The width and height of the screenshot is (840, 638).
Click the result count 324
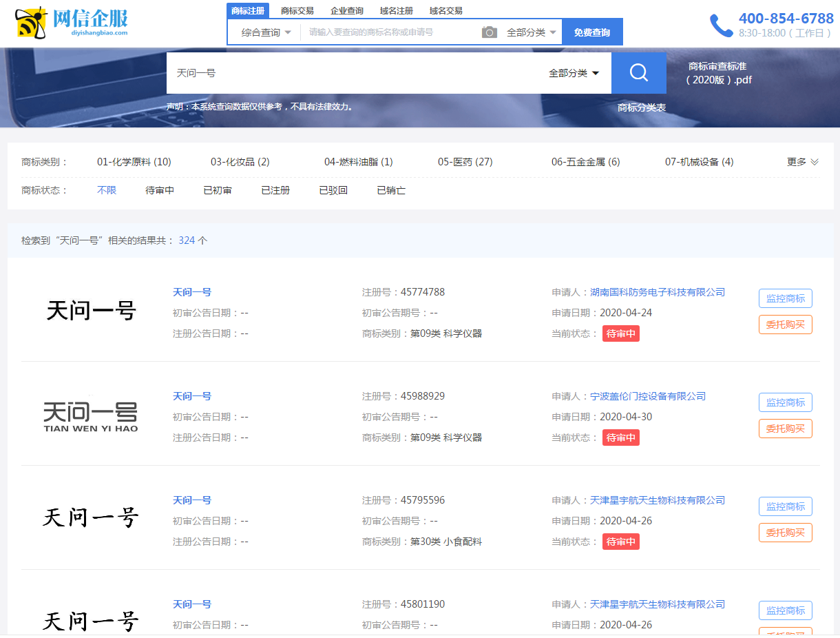[x=187, y=240]
